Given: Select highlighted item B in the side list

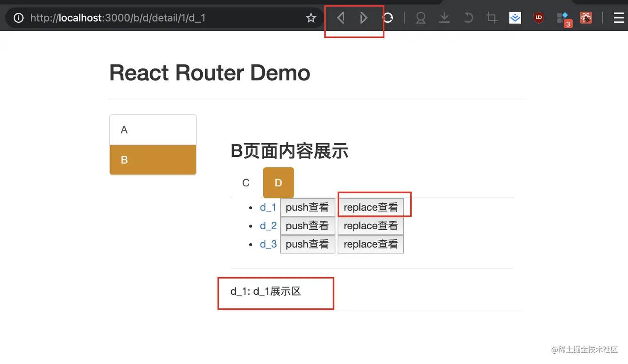Looking at the screenshot, I should click(x=153, y=160).
